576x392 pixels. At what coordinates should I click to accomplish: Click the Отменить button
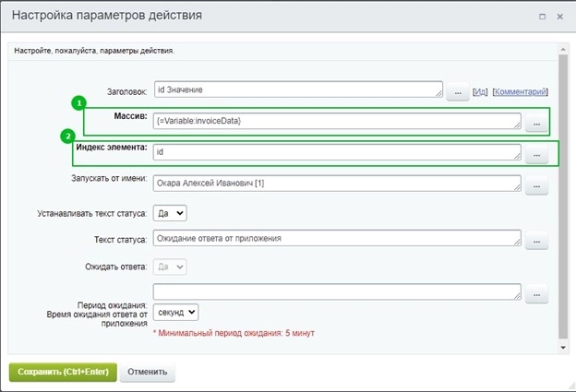point(148,373)
